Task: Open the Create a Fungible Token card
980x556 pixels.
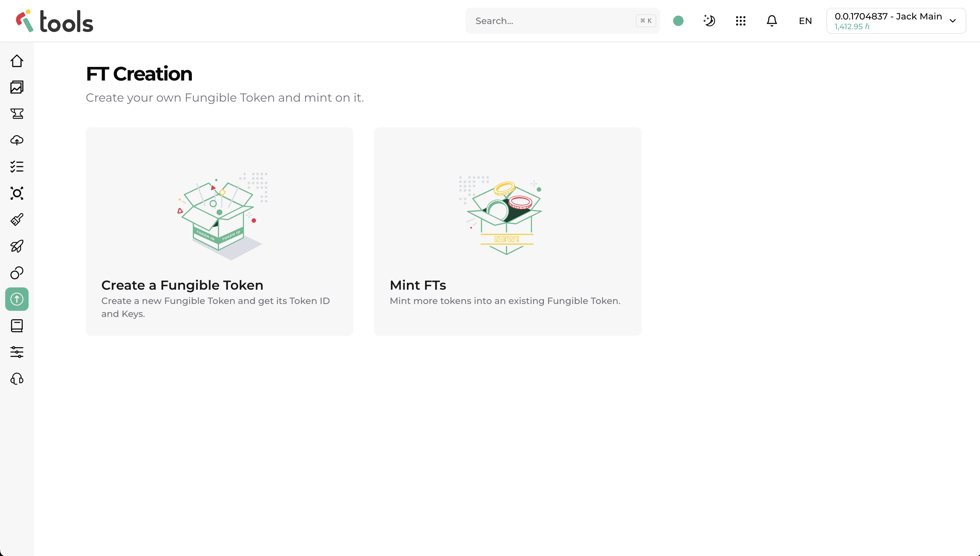Action: coord(219,232)
